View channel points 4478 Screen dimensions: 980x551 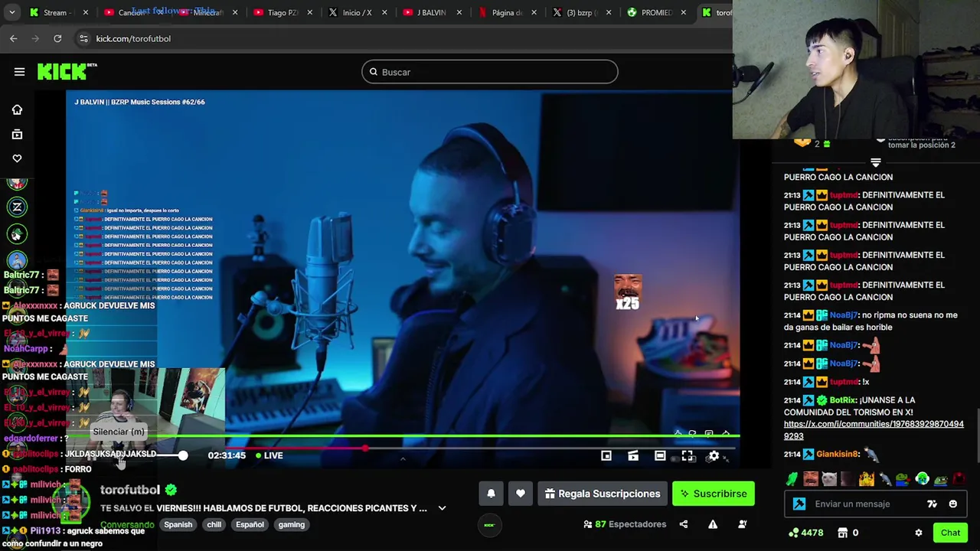coord(805,533)
